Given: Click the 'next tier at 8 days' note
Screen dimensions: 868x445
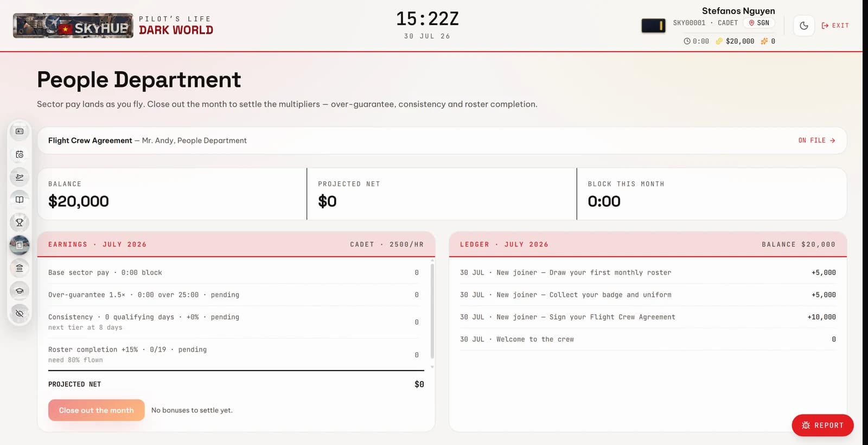Looking at the screenshot, I should coord(85,327).
